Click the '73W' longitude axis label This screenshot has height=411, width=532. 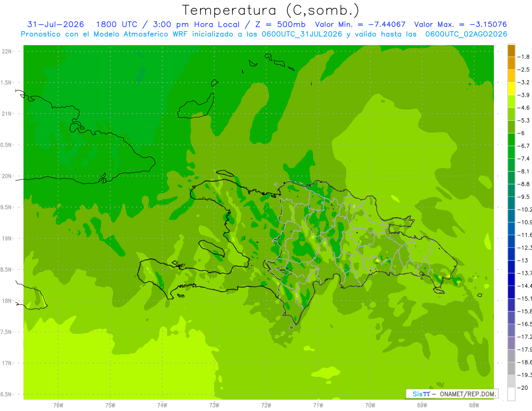pos(214,405)
